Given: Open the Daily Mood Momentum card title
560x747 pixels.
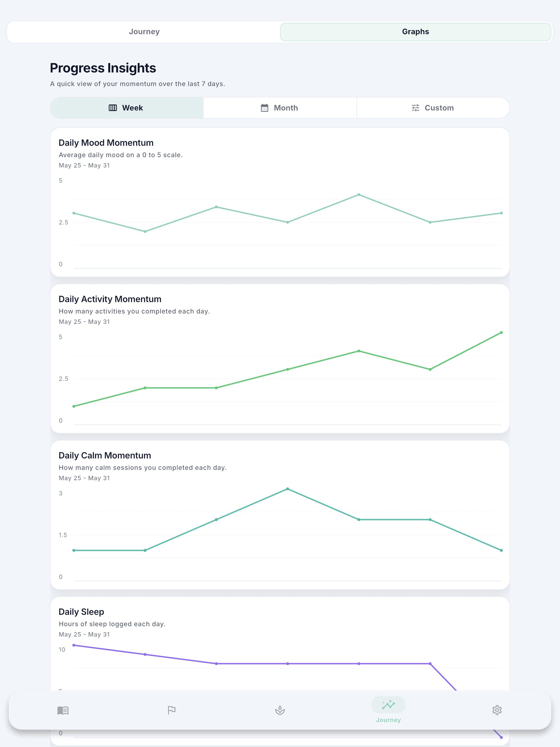Looking at the screenshot, I should point(106,143).
